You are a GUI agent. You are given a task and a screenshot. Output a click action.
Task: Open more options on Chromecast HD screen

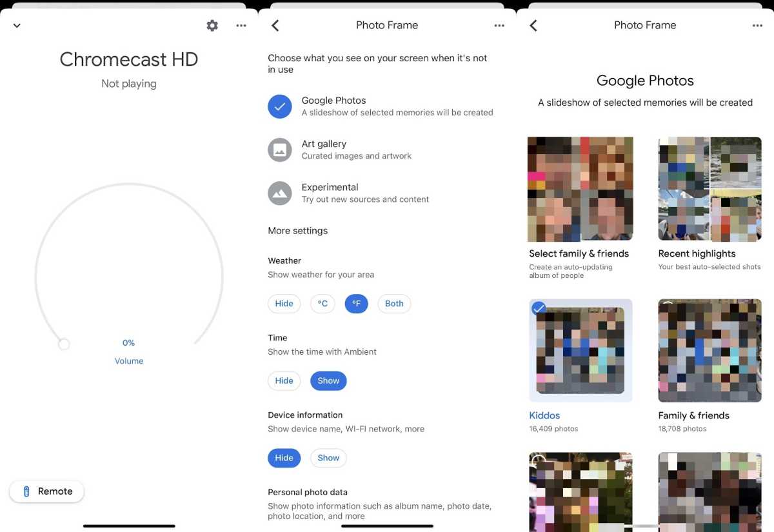point(241,26)
